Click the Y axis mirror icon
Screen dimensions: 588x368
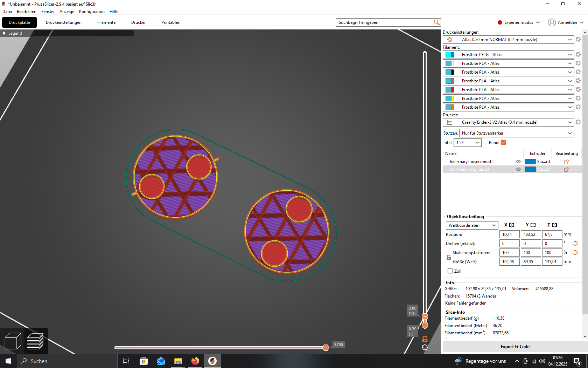click(x=533, y=225)
